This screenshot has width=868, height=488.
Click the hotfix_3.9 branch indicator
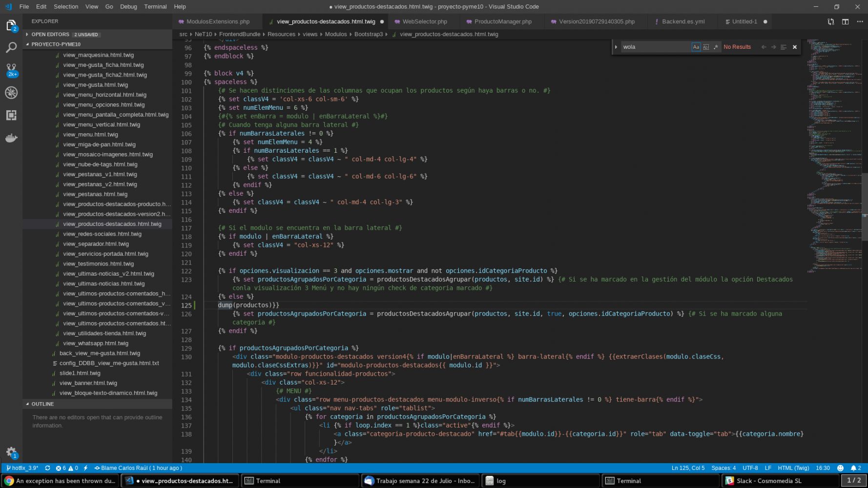click(x=22, y=468)
